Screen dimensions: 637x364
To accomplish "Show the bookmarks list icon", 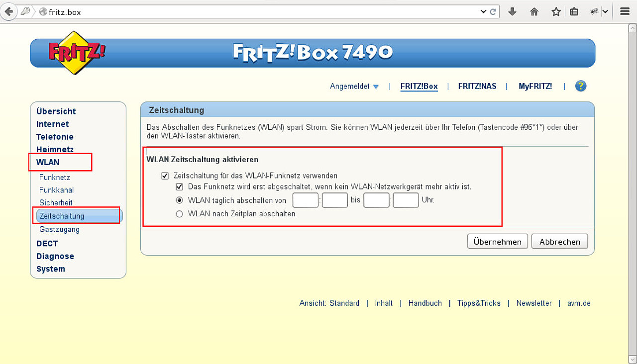I will 574,11.
